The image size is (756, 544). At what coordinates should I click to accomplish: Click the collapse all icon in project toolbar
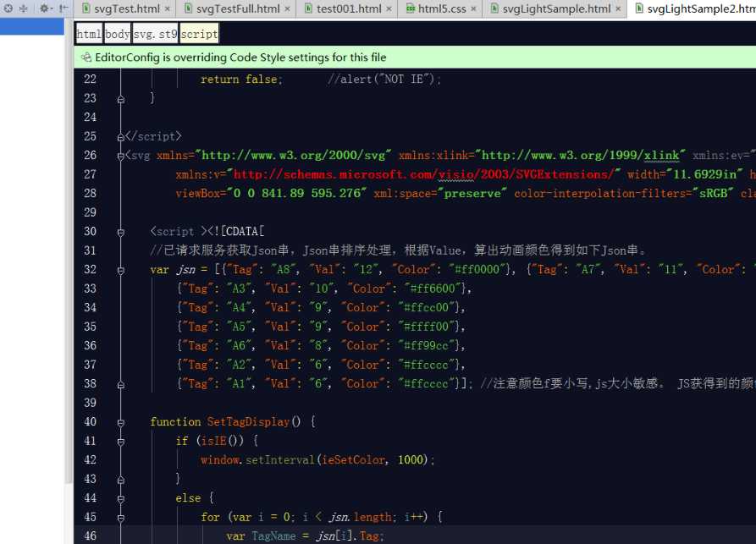(23, 8)
